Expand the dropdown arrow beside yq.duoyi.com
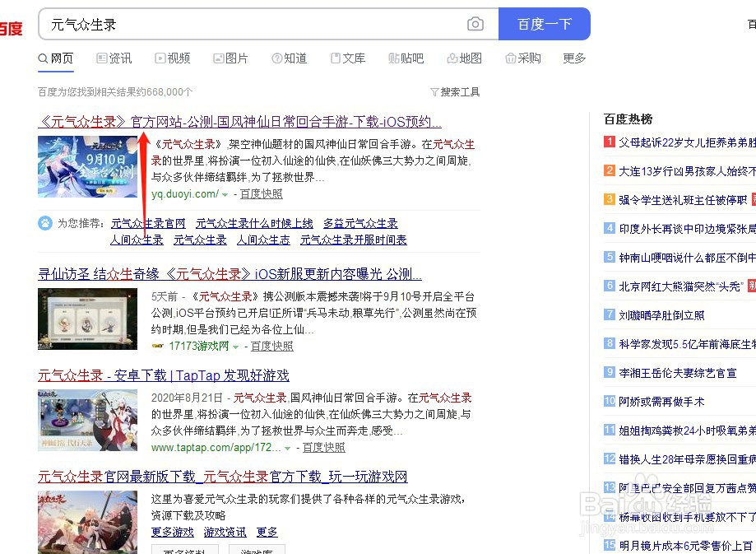 [x=225, y=194]
